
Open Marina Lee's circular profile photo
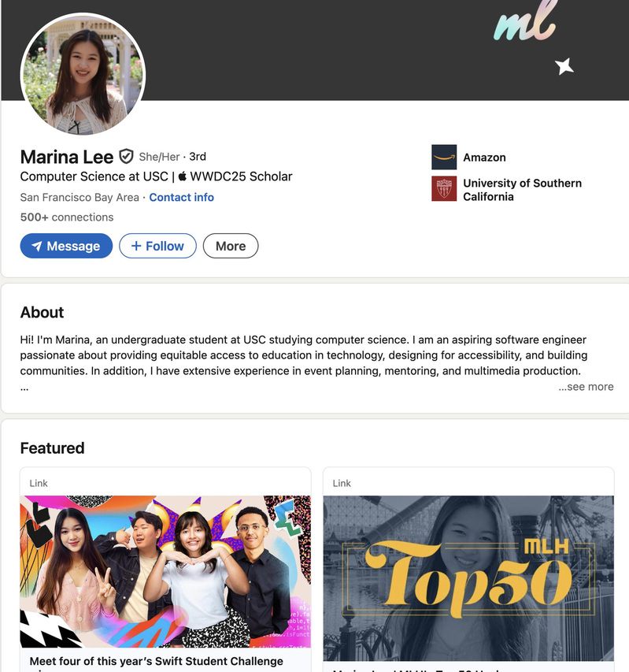pos(83,75)
